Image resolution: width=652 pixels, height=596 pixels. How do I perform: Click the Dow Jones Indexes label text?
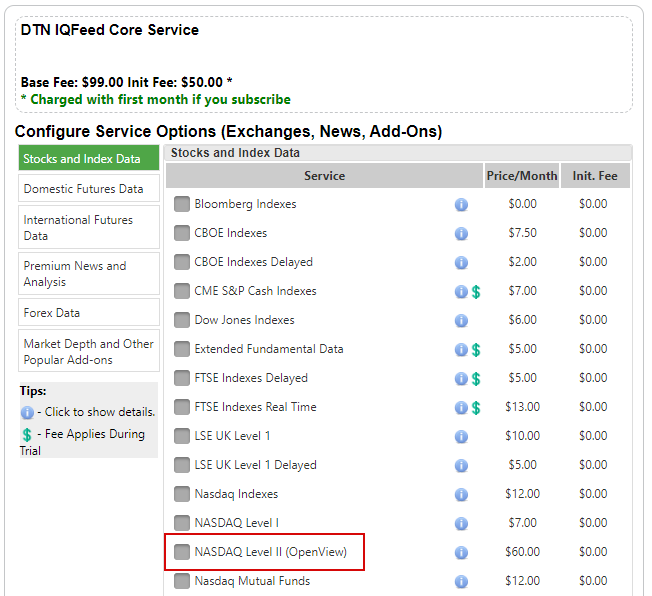click(x=244, y=320)
